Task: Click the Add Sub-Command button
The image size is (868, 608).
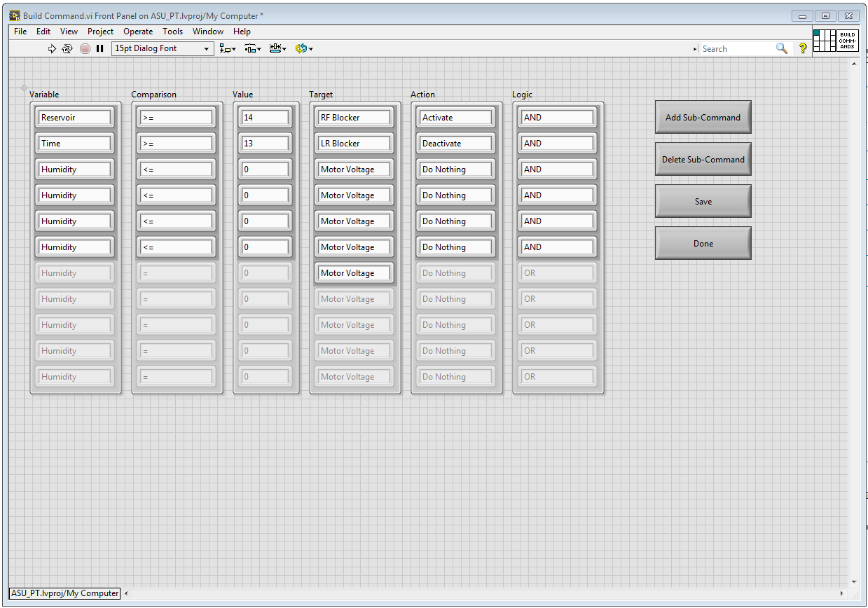Action: click(703, 117)
